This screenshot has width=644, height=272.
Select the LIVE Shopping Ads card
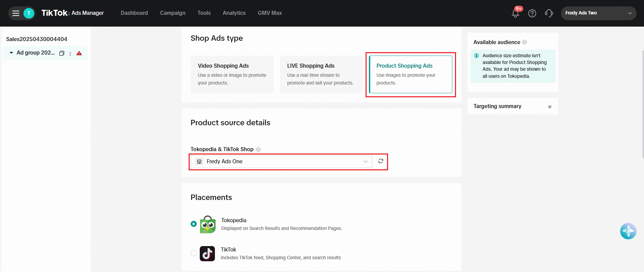tap(321, 74)
